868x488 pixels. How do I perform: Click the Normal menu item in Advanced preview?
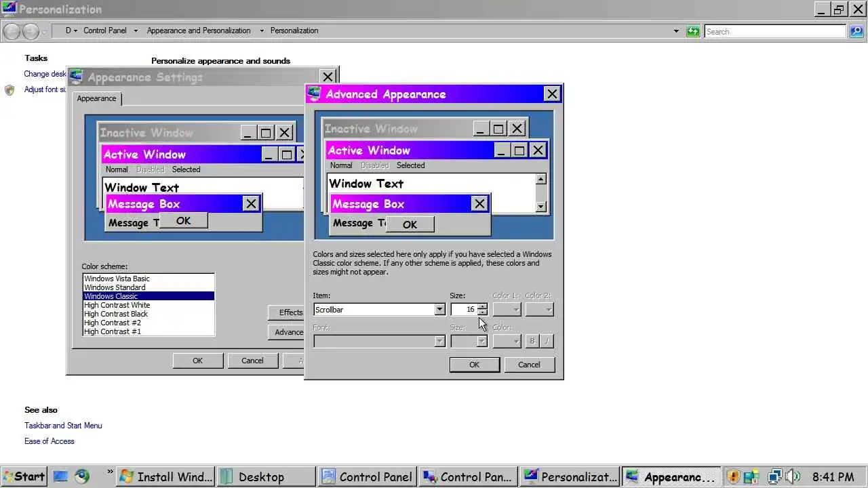pyautogui.click(x=341, y=165)
